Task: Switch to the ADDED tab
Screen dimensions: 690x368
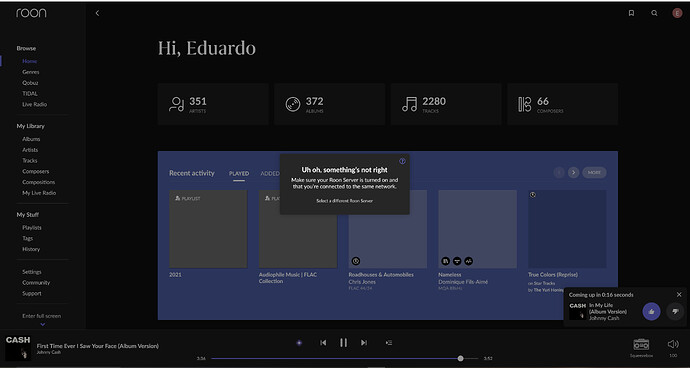Action: tap(270, 173)
